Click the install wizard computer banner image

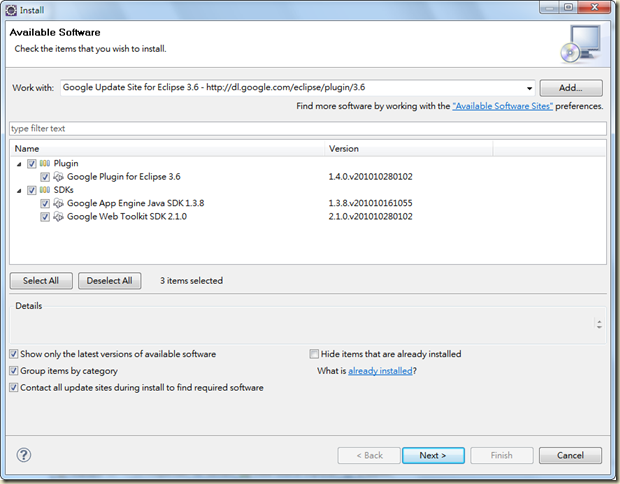tap(580, 43)
